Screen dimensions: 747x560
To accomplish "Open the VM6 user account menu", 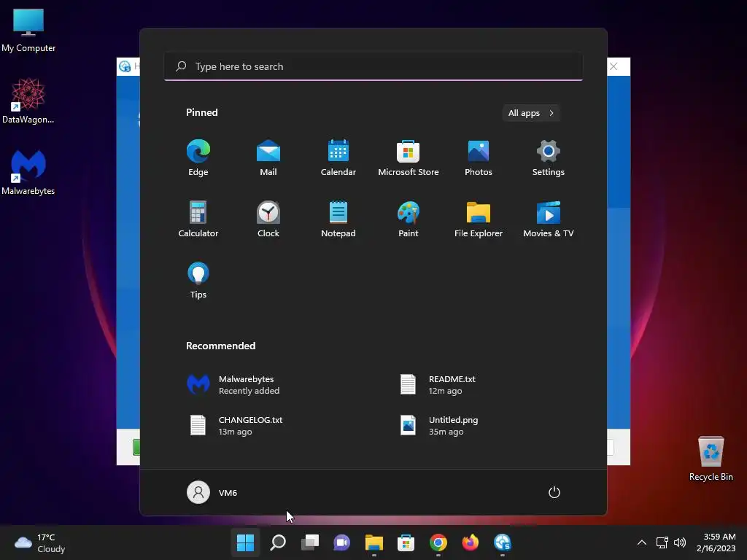I will click(x=212, y=492).
